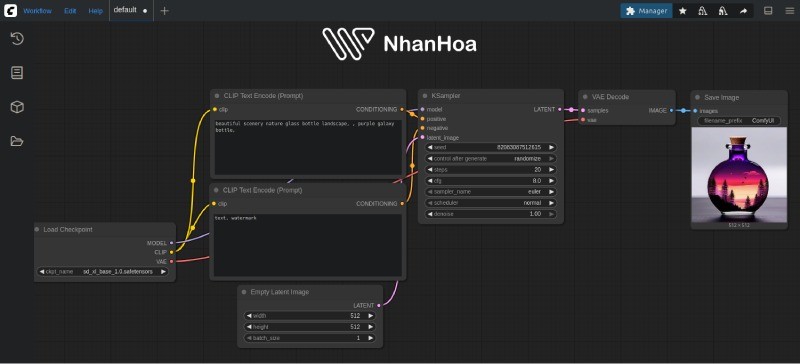Click the star icon beside Manager
The image size is (800, 364).
(x=683, y=11)
